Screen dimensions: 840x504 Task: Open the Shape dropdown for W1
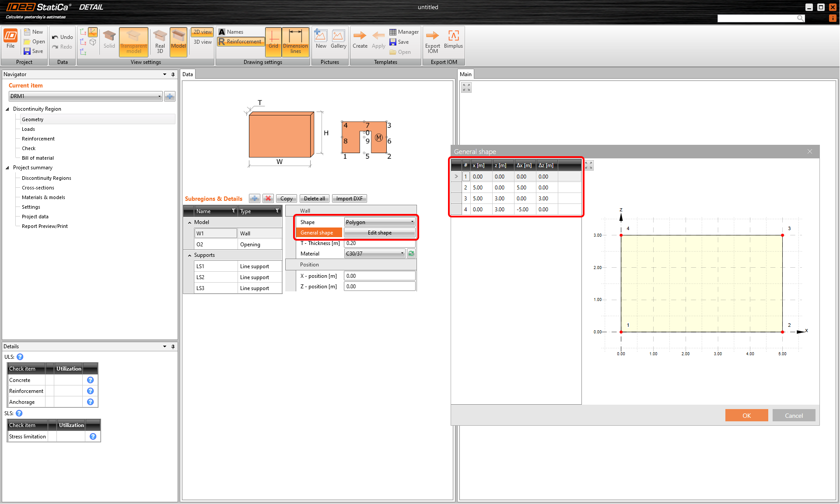(x=378, y=222)
